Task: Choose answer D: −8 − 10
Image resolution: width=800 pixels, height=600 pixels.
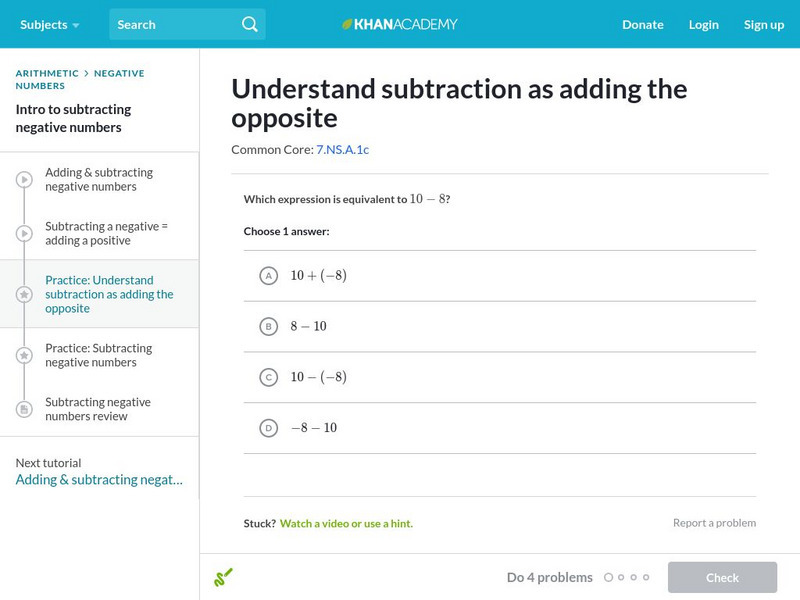Action: (x=268, y=428)
